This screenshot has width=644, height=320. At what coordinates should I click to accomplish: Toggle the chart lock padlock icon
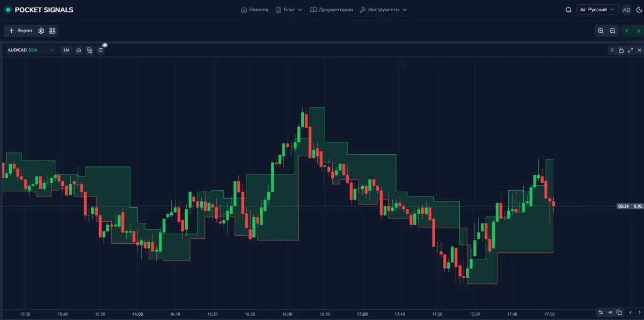coord(620,50)
